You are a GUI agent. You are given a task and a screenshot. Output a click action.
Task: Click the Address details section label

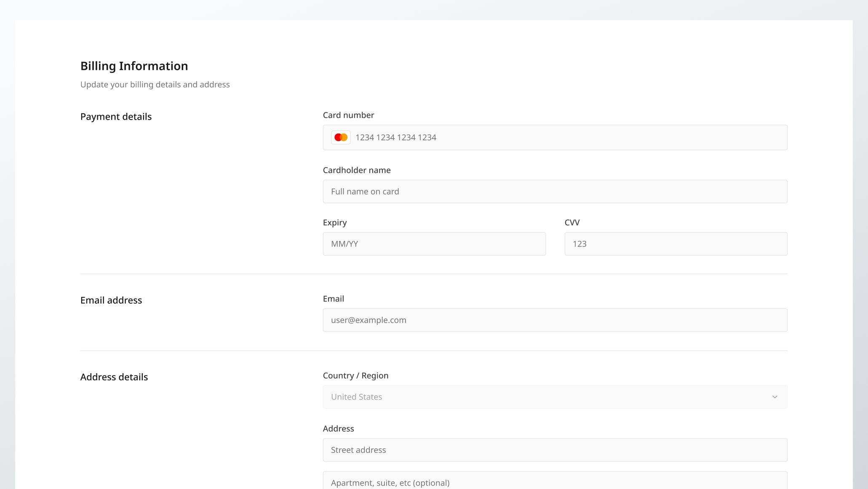[x=114, y=377]
